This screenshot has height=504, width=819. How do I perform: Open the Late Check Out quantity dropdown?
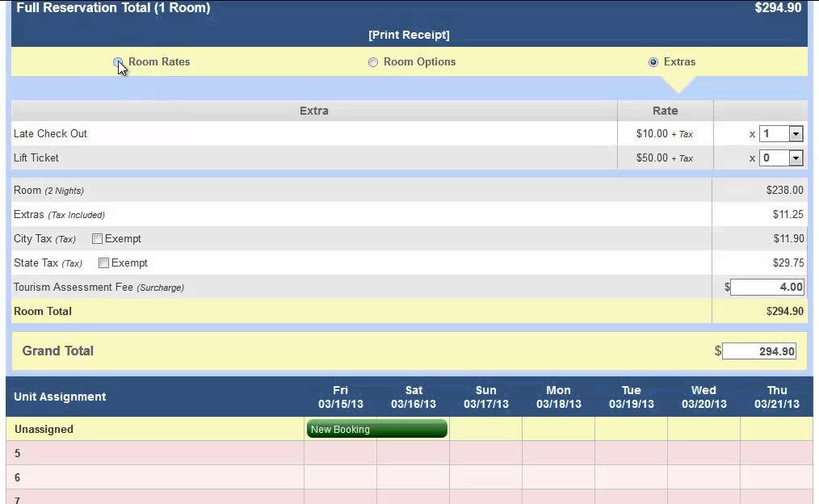click(781, 134)
